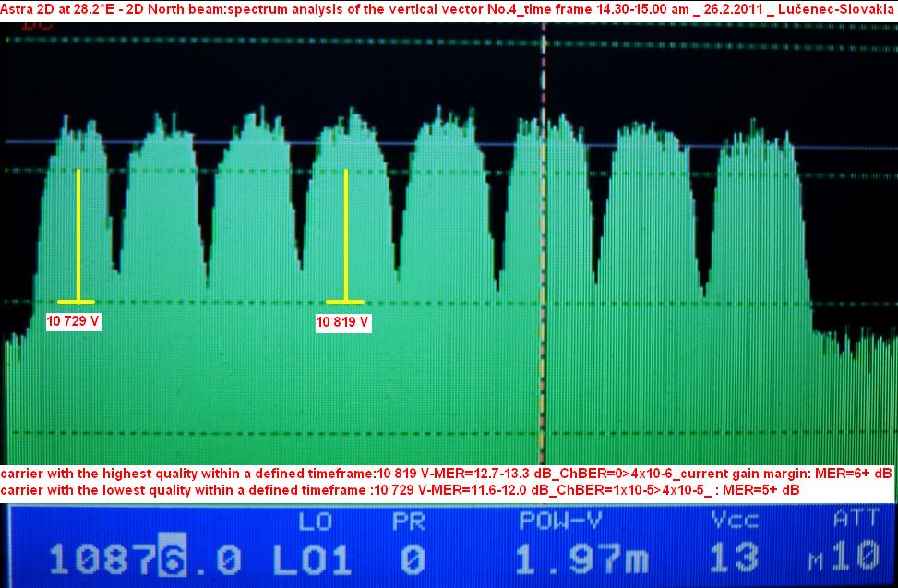Select the PR value 0
The height and width of the screenshot is (588, 898).
(x=413, y=559)
